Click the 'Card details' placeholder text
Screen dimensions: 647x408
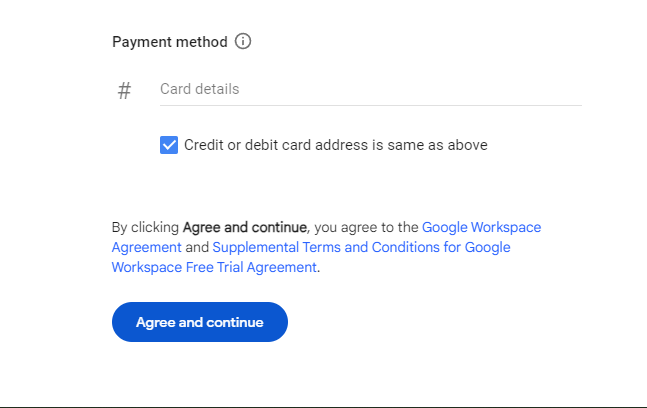point(200,89)
